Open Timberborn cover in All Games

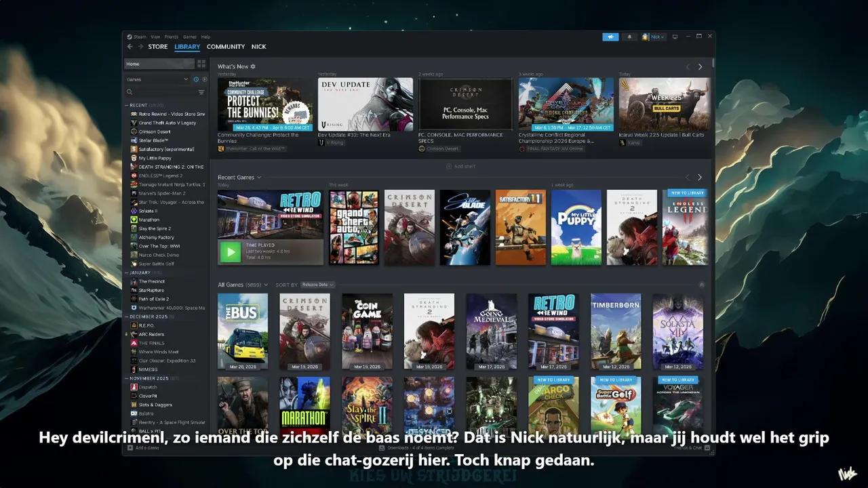616,331
